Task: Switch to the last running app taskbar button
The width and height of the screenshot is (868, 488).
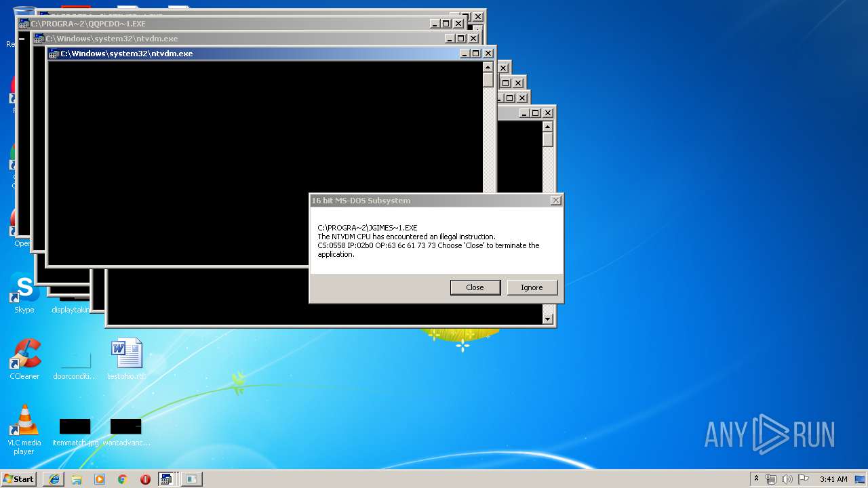Action: [192, 479]
